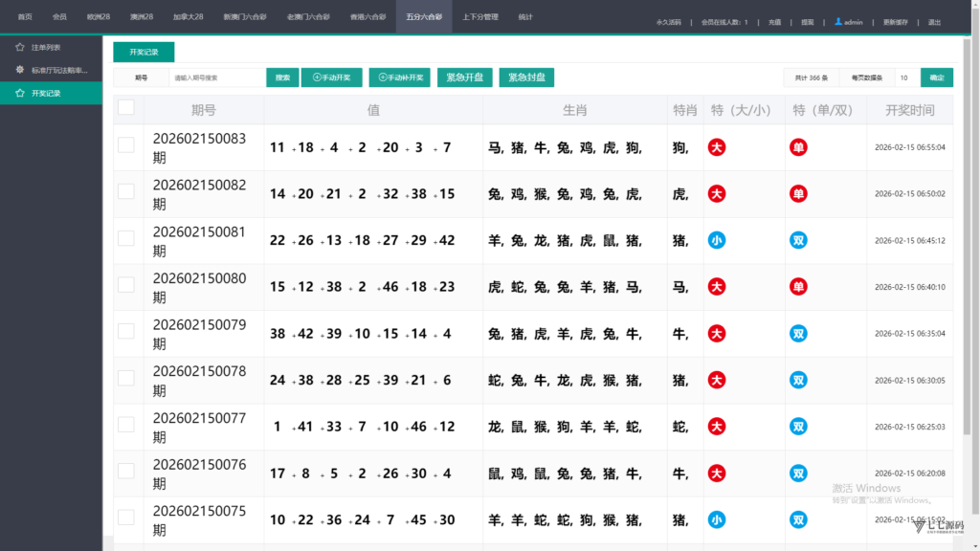Click star icon beside 注单列表 in sidebar
The image size is (980, 551).
20,47
